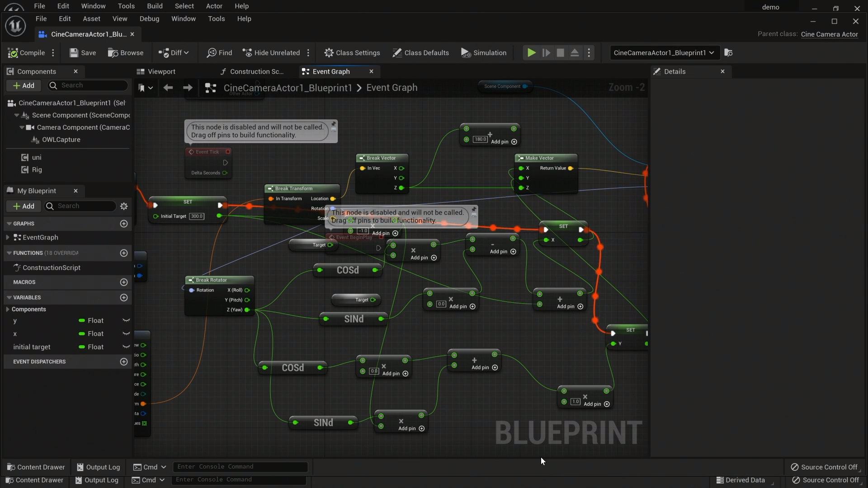The image size is (868, 488).
Task: Click the Eject button
Action: point(575,53)
